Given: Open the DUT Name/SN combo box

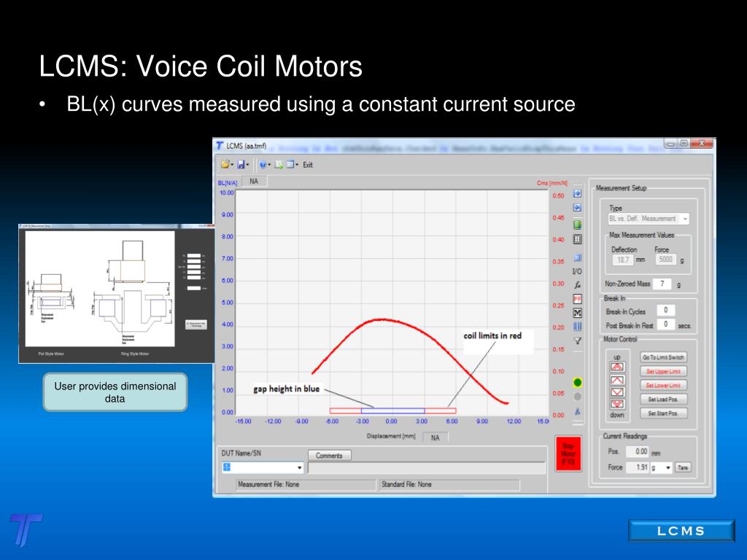Looking at the screenshot, I should (x=263, y=467).
